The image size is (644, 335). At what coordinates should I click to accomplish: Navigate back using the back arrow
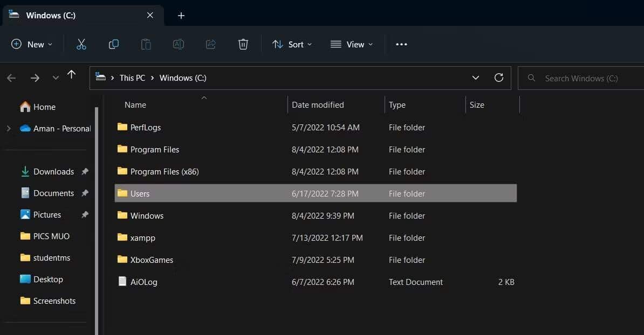(x=11, y=78)
